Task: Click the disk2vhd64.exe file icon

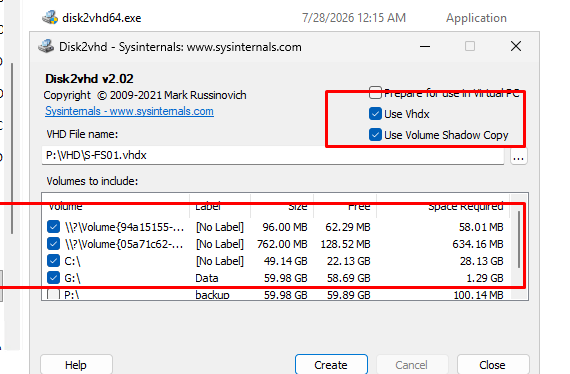Action: pos(50,17)
